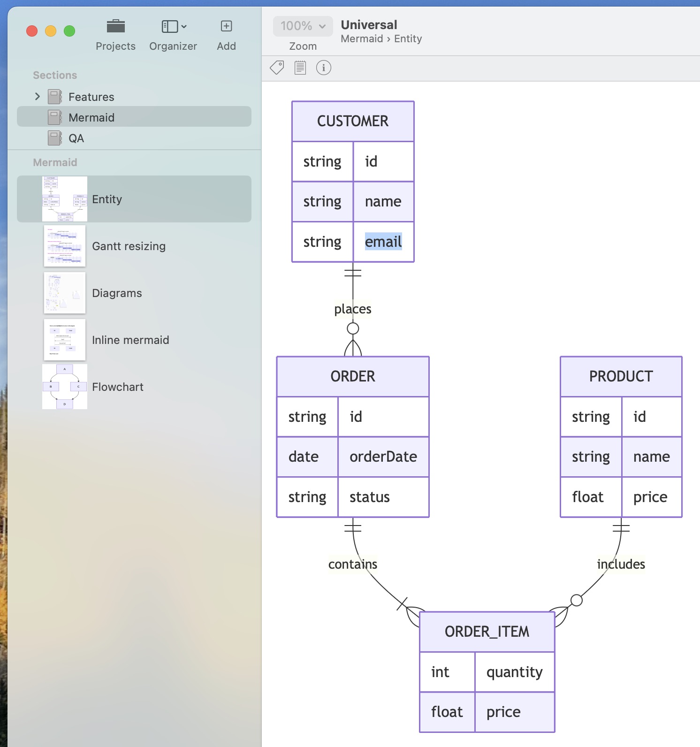Click the Add new sheet icon
The width and height of the screenshot is (700, 747).
(x=226, y=26)
